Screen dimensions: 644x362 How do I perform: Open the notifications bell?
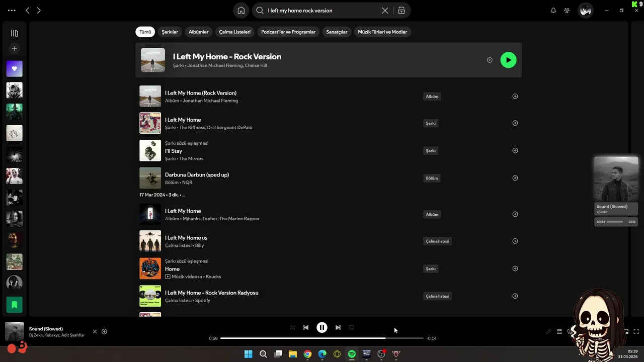553,11
